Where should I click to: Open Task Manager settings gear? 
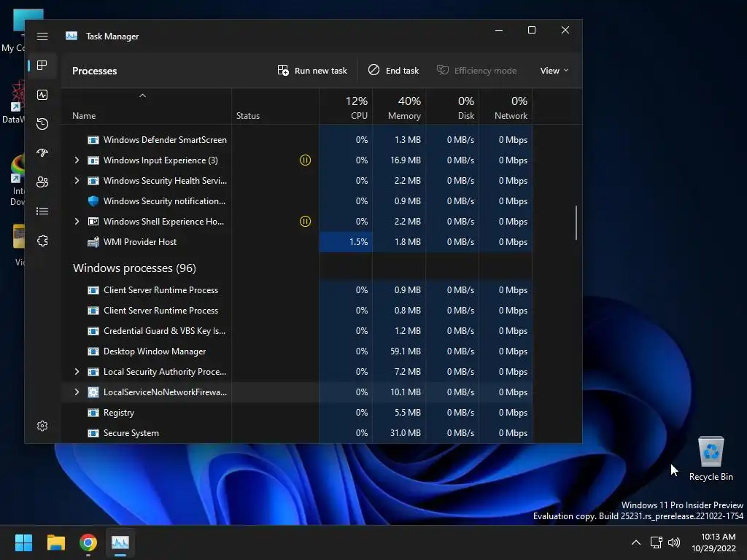coord(42,426)
